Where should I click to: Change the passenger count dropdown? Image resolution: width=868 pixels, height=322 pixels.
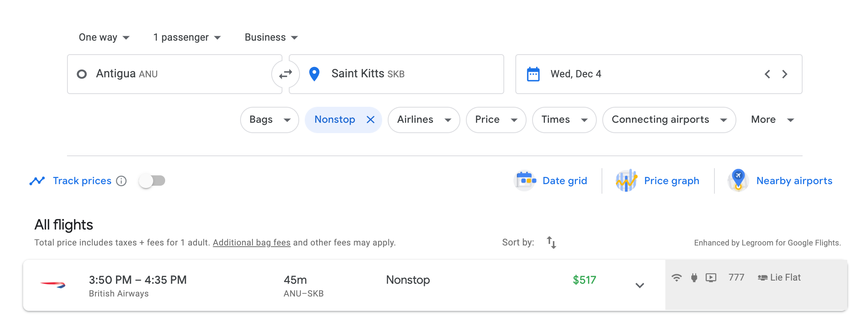click(x=187, y=37)
